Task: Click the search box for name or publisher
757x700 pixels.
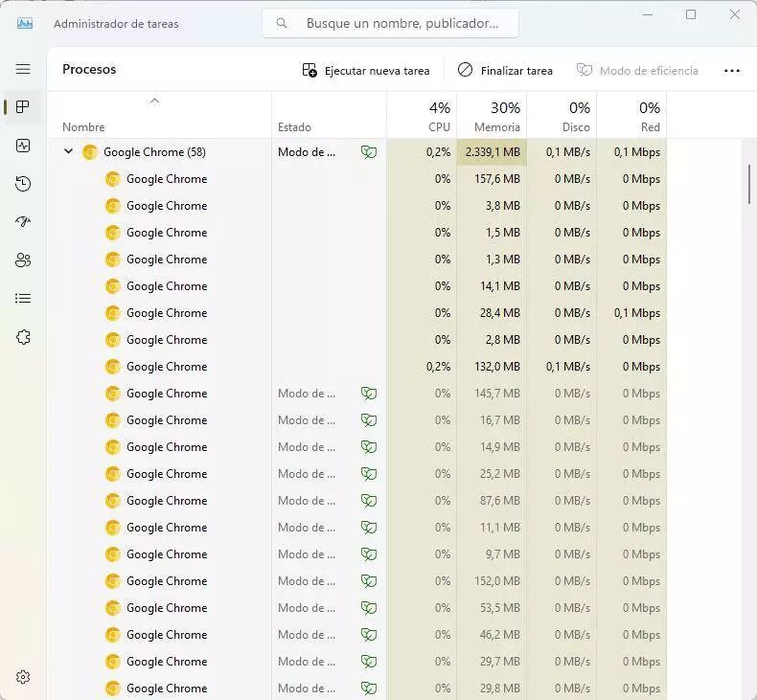Action: click(391, 23)
